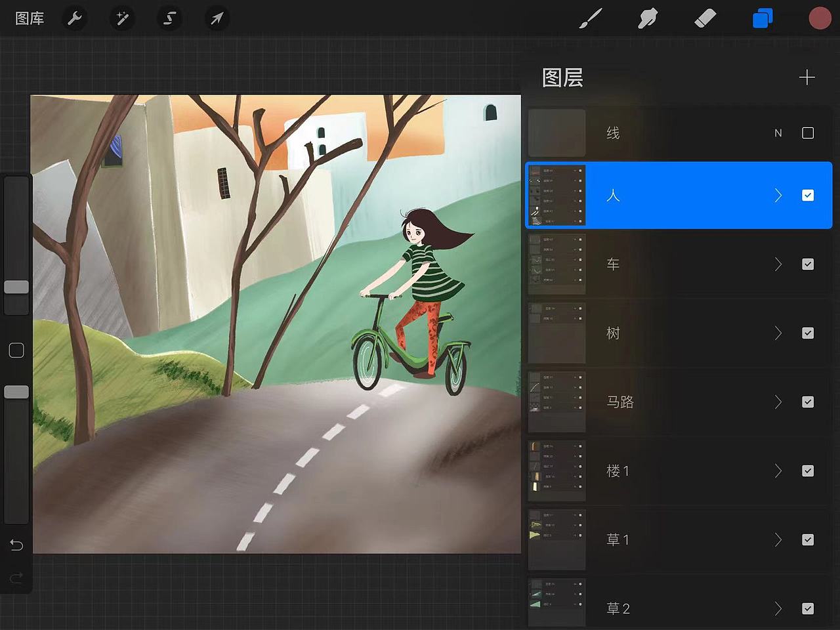Click the brush size slider handle
840x630 pixels.
(16, 287)
